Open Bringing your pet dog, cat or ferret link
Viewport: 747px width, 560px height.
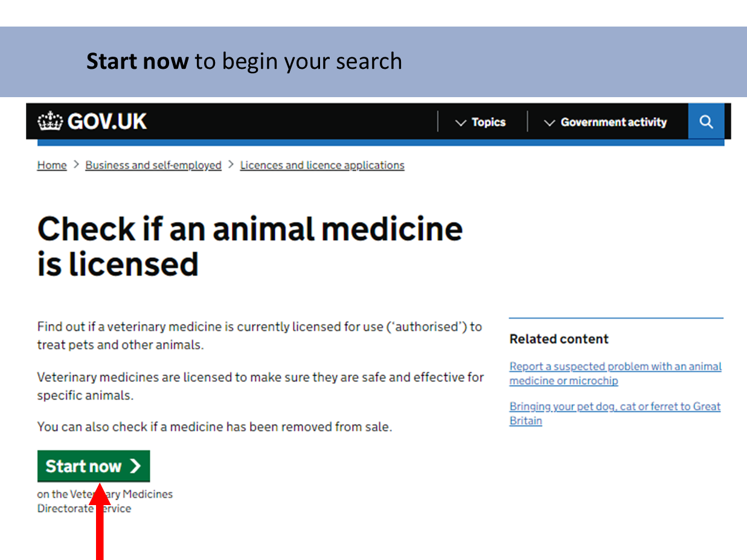point(615,413)
